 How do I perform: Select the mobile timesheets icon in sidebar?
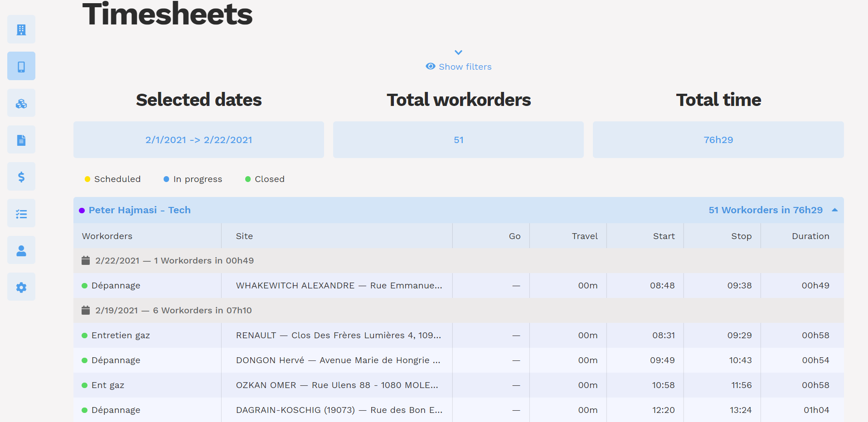(21, 66)
